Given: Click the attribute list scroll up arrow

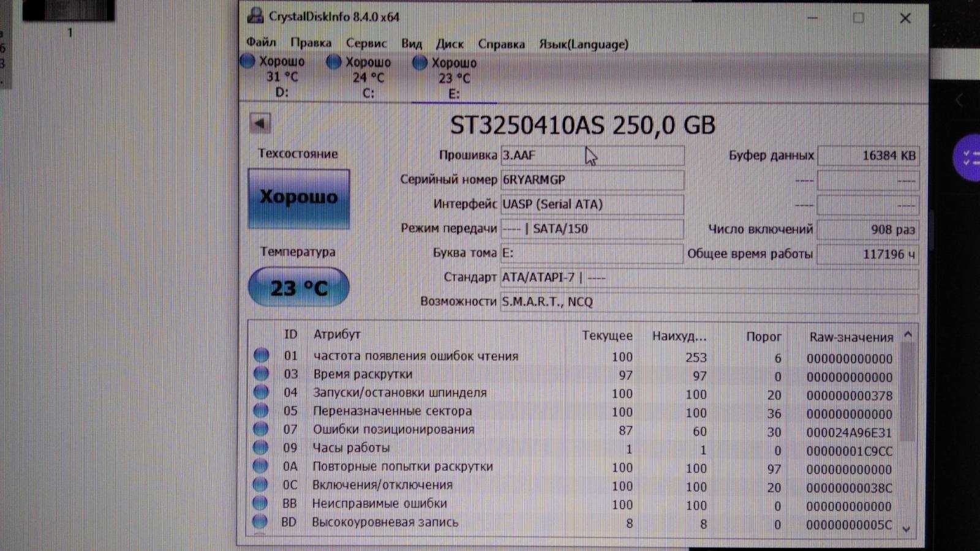Looking at the screenshot, I should click(908, 334).
